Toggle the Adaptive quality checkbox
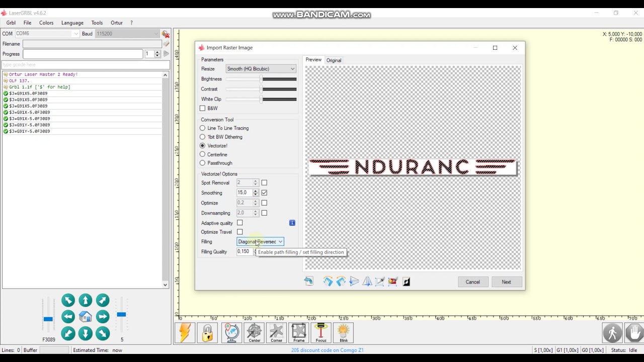This screenshot has height=362, width=644. point(239,223)
